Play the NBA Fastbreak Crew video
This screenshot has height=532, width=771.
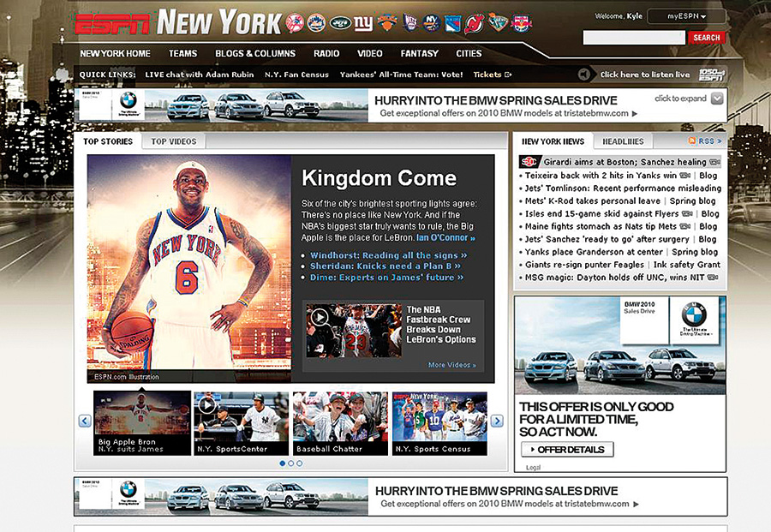coord(320,317)
